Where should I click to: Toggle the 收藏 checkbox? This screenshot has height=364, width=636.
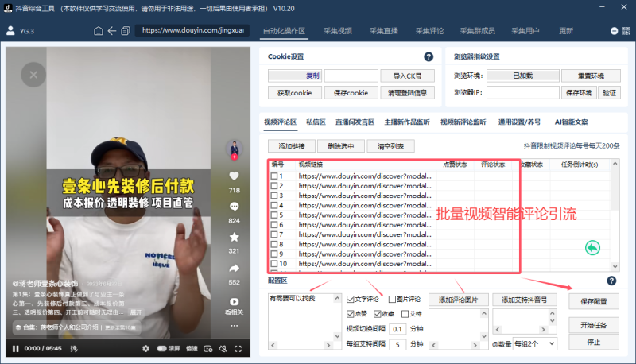click(378, 314)
